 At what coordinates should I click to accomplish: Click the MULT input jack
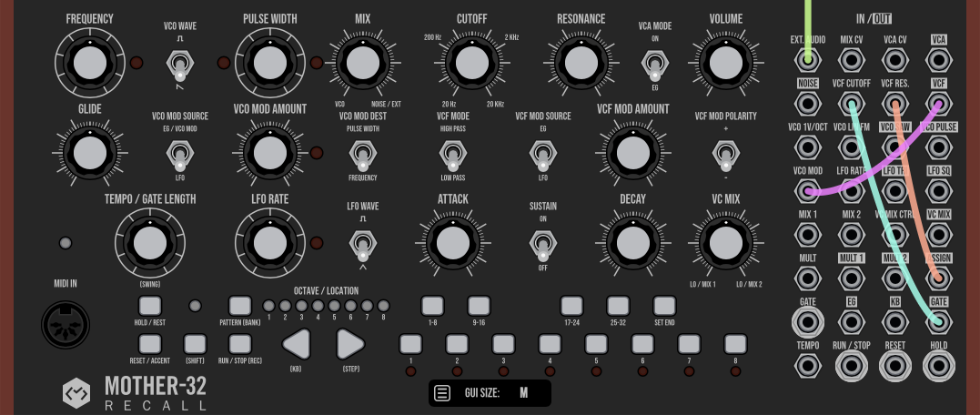pos(807,279)
